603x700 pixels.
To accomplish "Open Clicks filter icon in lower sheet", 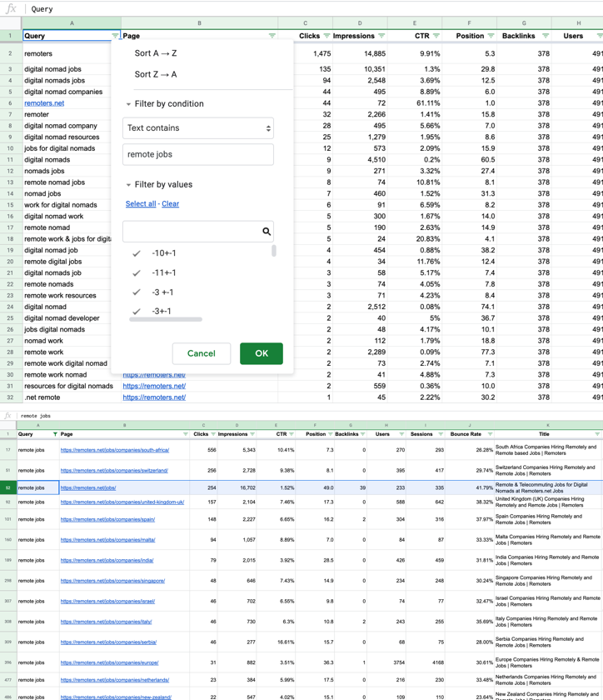I will click(x=213, y=434).
